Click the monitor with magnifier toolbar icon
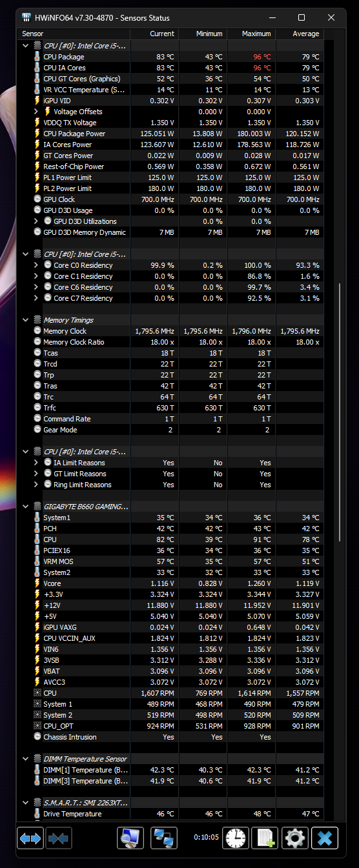The height and width of the screenshot is (868, 359). click(x=130, y=838)
